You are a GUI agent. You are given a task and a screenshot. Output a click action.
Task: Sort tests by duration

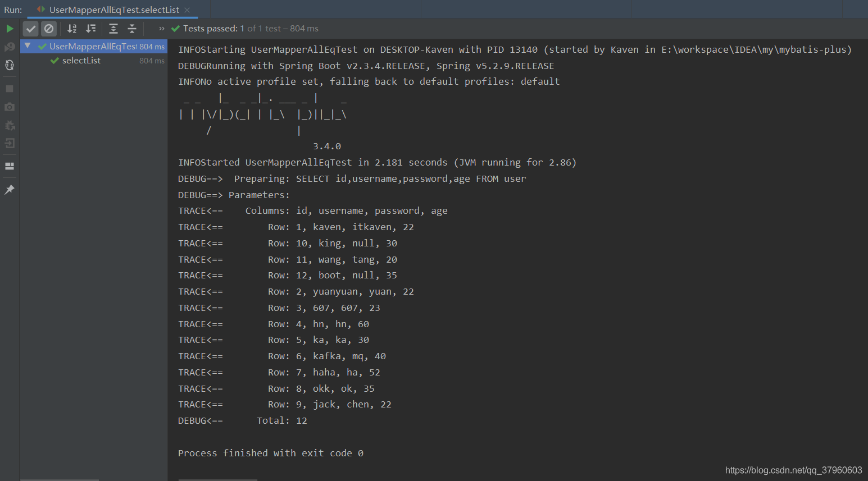pyautogui.click(x=90, y=29)
